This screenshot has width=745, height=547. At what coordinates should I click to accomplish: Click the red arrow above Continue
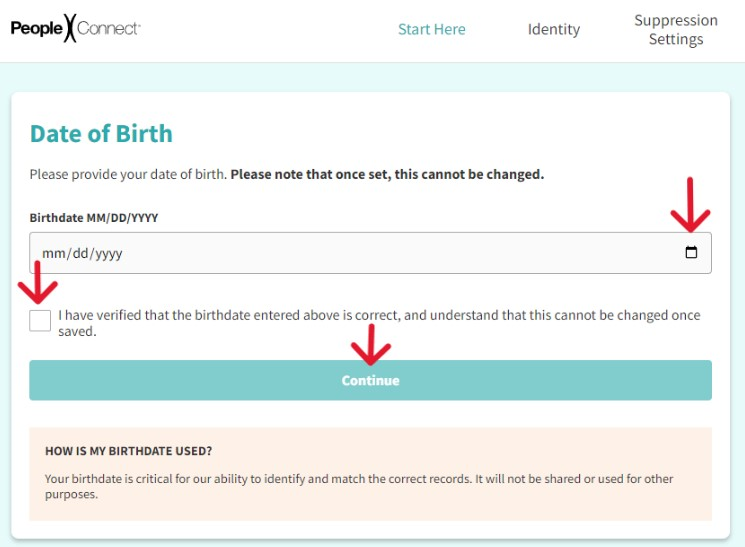(x=371, y=345)
